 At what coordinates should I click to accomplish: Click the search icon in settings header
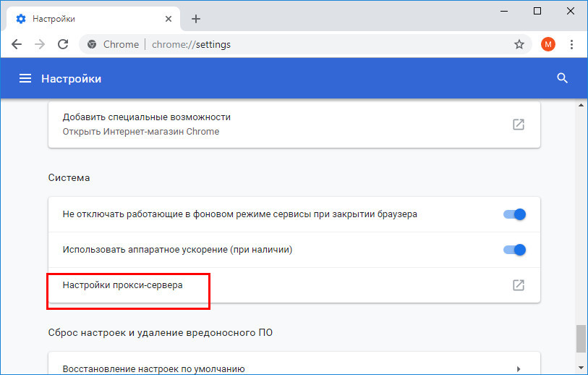(562, 78)
